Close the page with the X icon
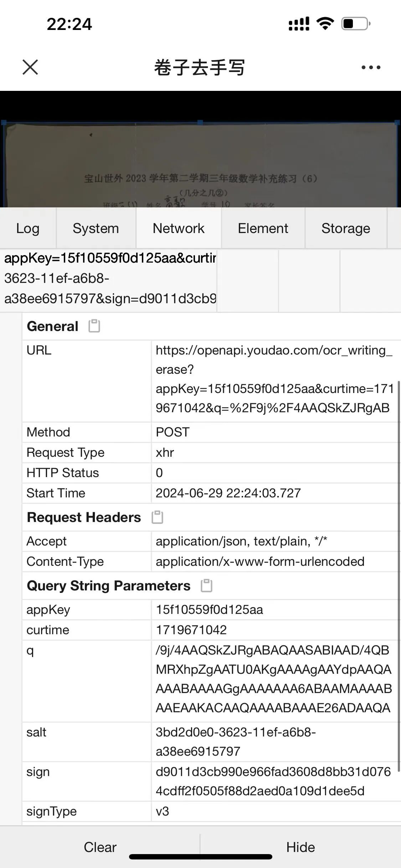This screenshot has width=401, height=868. coord(30,67)
